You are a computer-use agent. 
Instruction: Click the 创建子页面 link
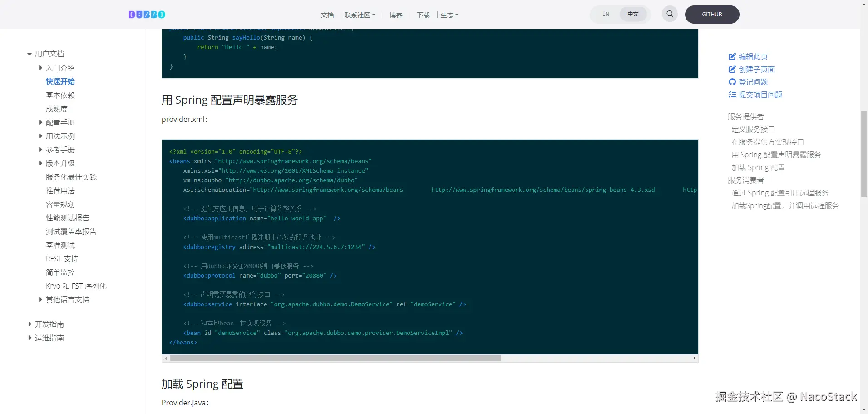[757, 70]
